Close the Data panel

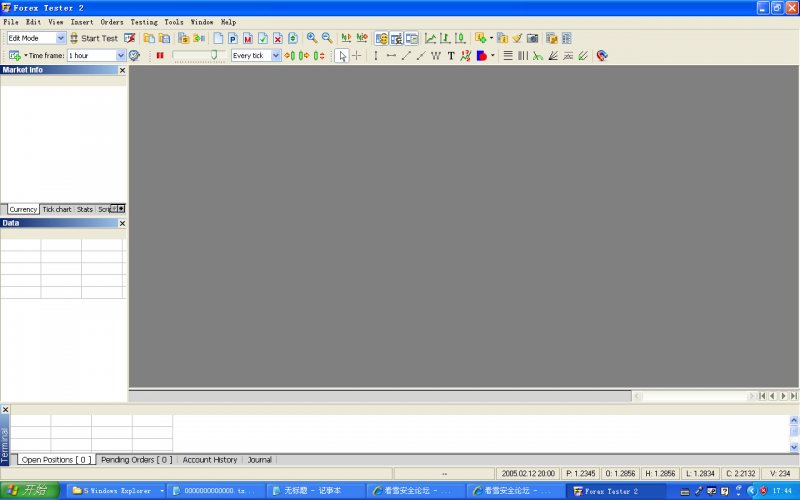click(x=122, y=223)
